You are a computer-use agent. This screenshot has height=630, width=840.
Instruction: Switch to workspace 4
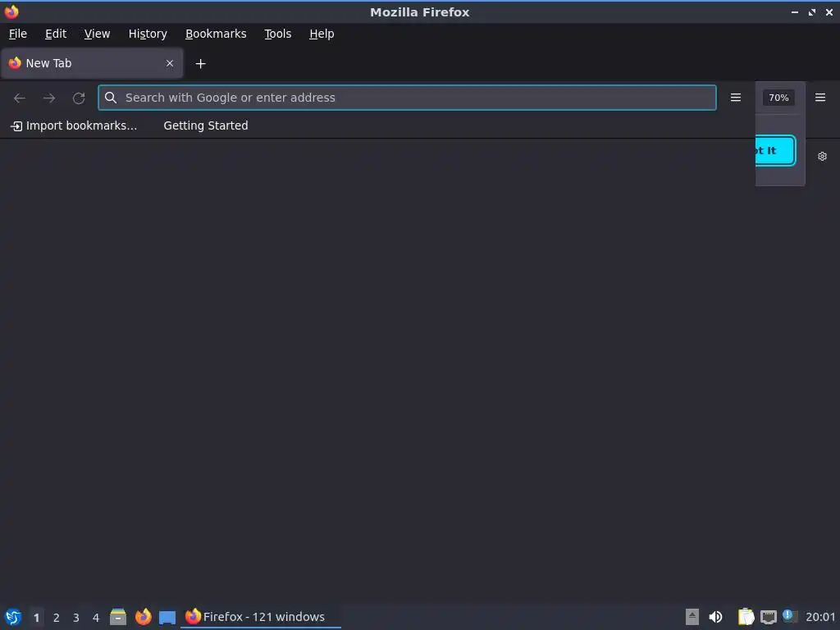coord(96,618)
